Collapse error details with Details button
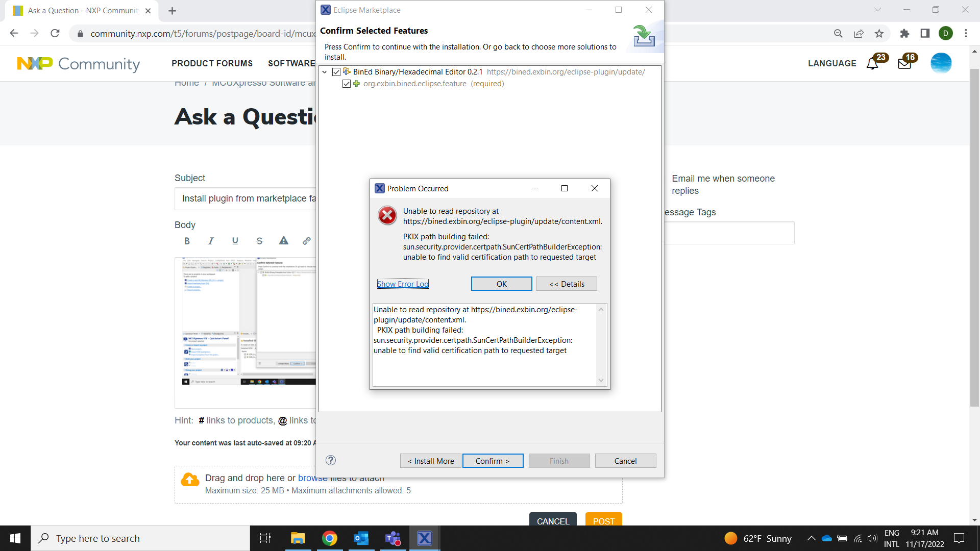This screenshot has height=551, width=980. [566, 284]
